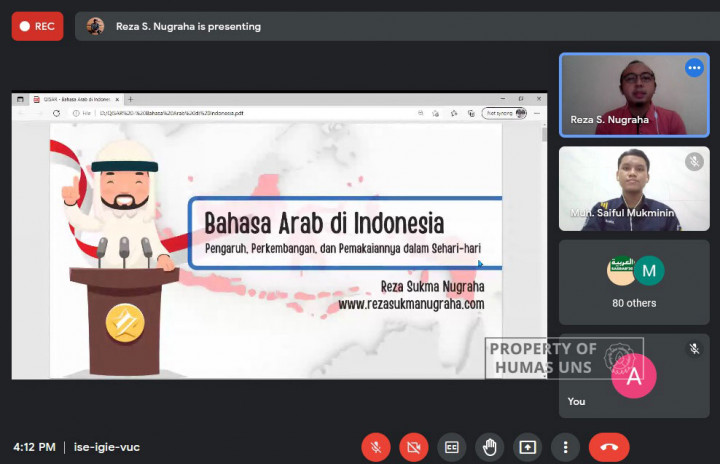Click the '4:12 PM' time display
Viewport: 720px width, 464px height.
[34, 447]
